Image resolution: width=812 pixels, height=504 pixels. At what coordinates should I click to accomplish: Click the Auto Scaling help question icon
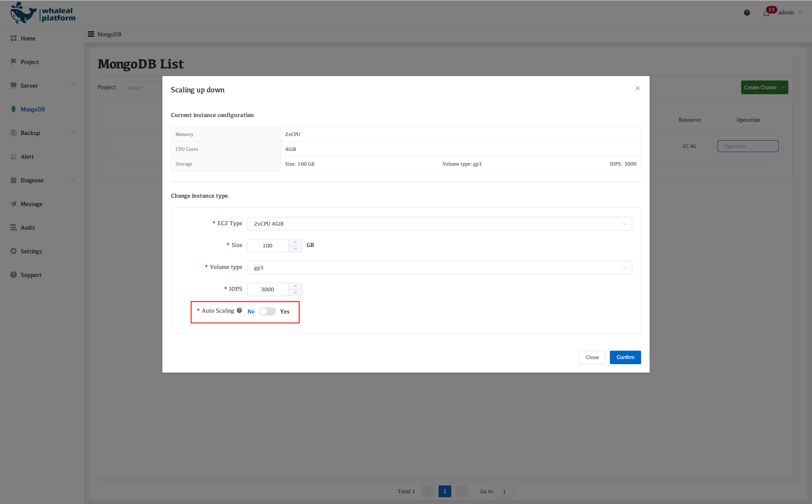coord(239,310)
